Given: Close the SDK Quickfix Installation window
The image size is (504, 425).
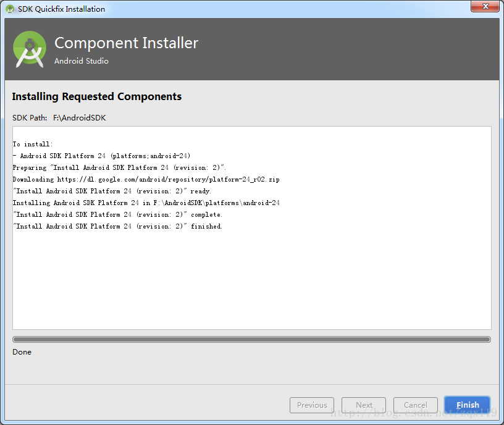Looking at the screenshot, I should (485, 6).
